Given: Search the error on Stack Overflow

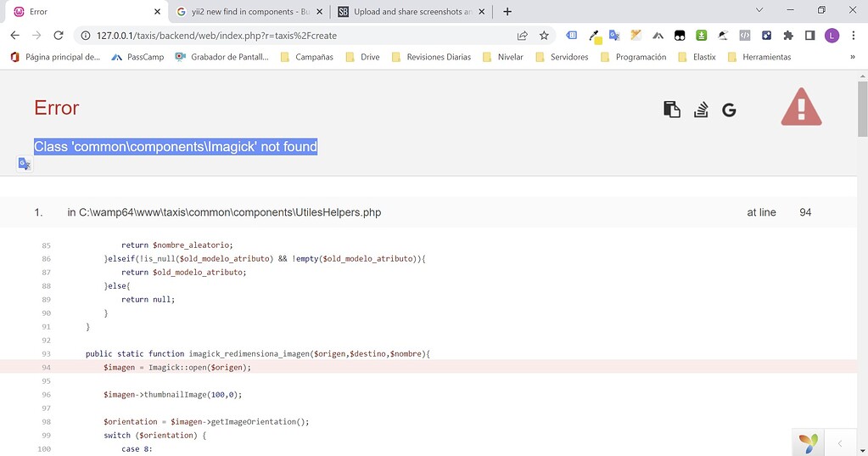Looking at the screenshot, I should coord(701,110).
